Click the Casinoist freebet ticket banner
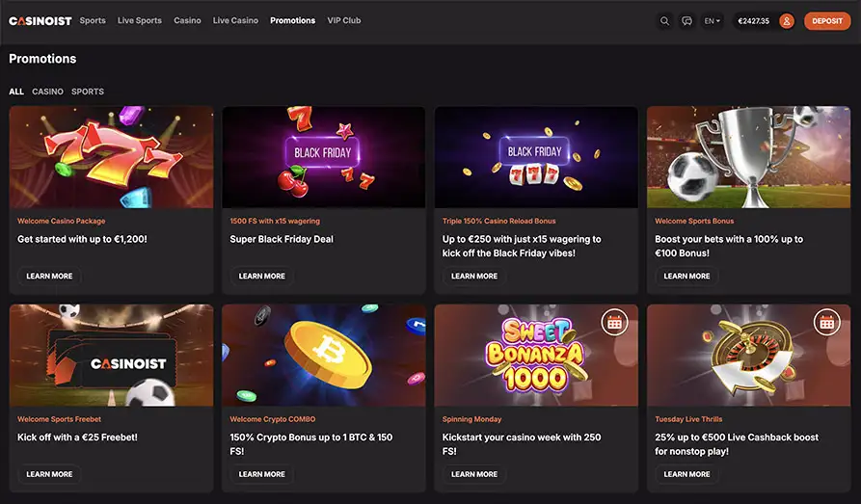The height and width of the screenshot is (504, 861). [112, 356]
